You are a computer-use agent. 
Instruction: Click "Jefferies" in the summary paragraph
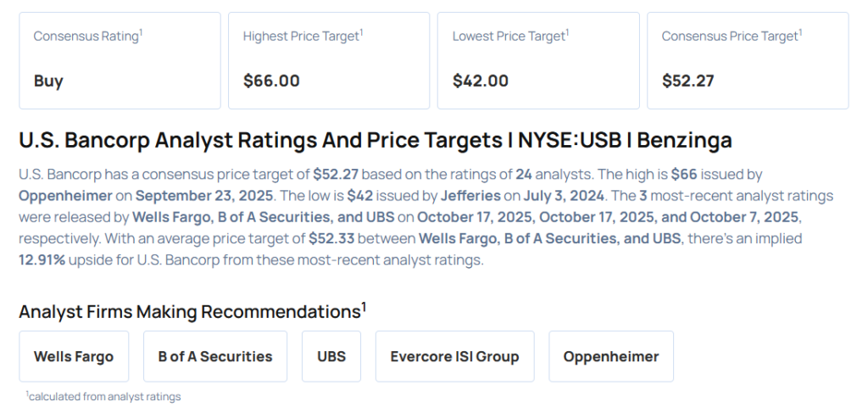point(470,195)
